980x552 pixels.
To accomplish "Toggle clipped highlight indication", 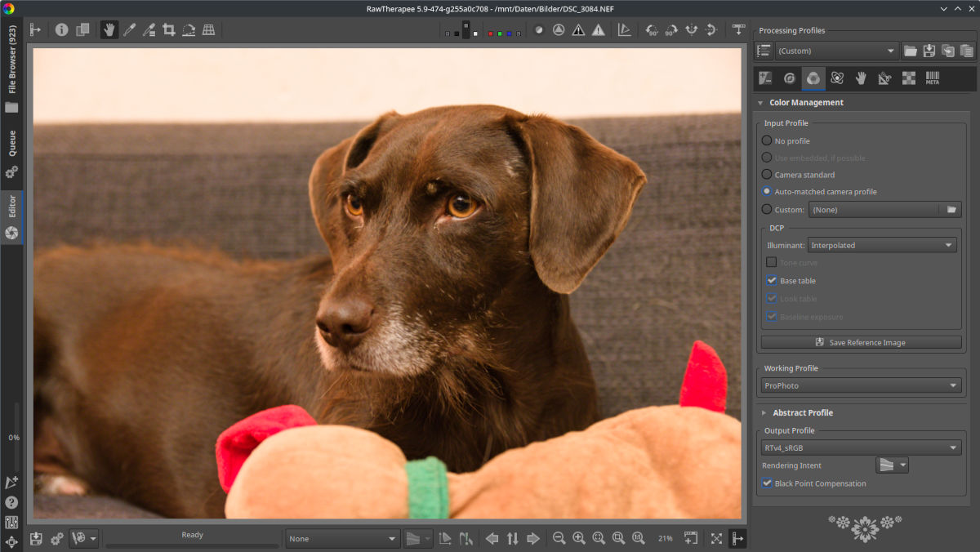I will tap(599, 30).
